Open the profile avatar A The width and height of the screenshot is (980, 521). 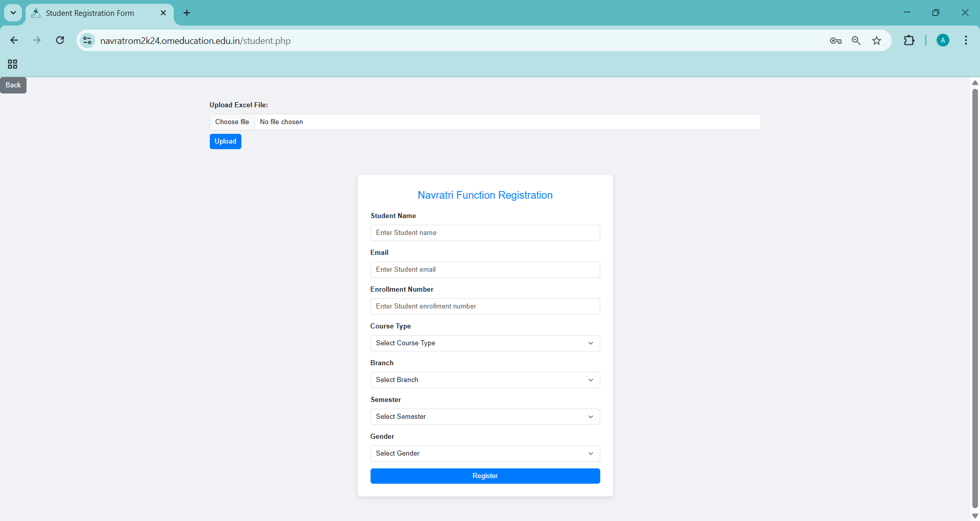943,40
